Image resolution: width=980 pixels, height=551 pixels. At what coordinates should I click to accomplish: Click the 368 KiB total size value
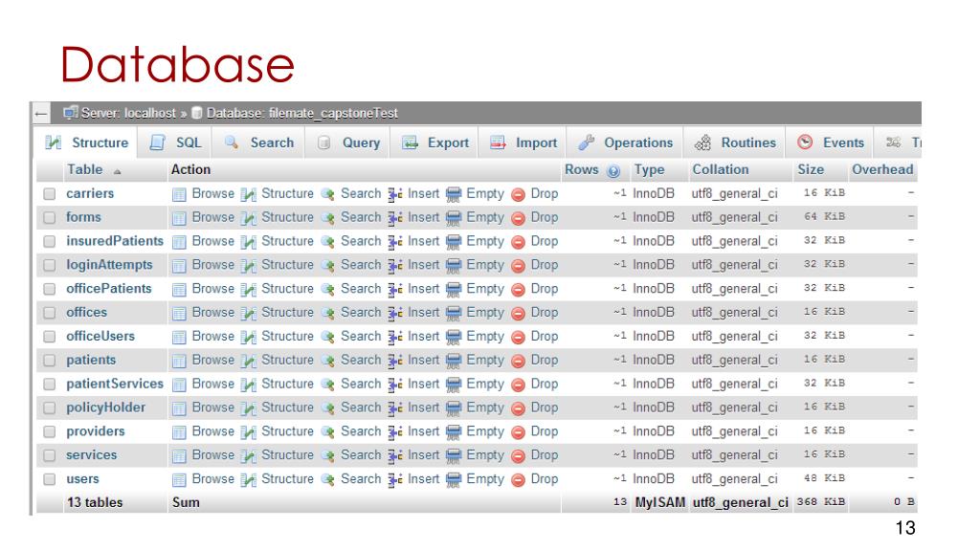click(x=820, y=502)
